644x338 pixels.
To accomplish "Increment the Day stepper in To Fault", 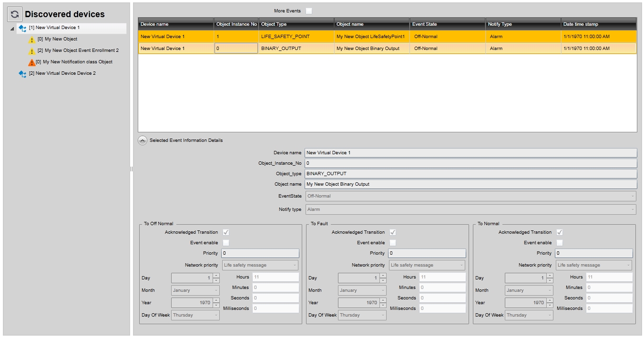I will pyautogui.click(x=383, y=276).
